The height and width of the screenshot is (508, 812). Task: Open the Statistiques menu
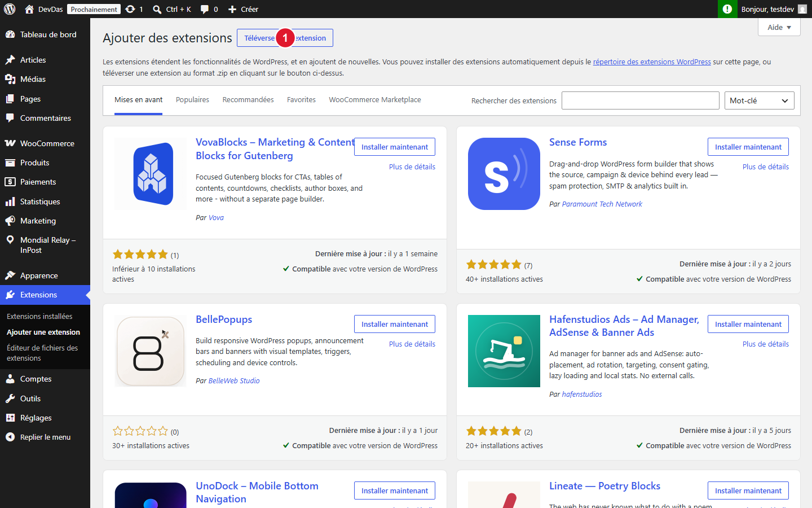click(45, 202)
